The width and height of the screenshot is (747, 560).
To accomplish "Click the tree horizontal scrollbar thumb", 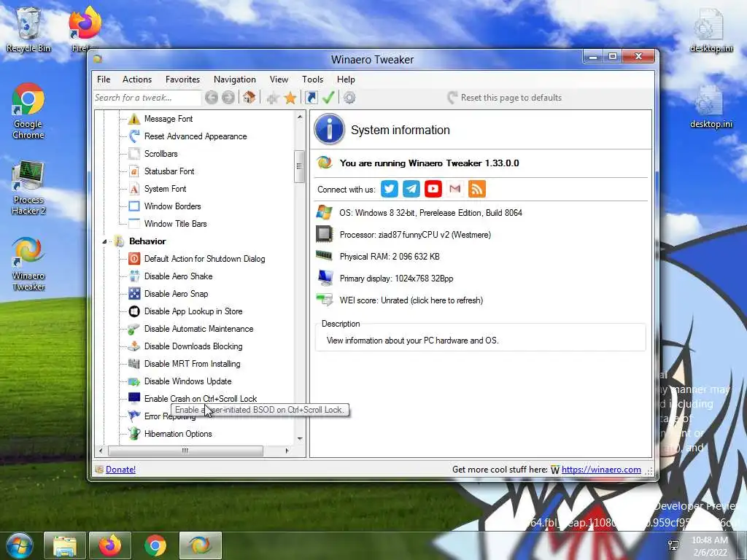I will point(185,451).
